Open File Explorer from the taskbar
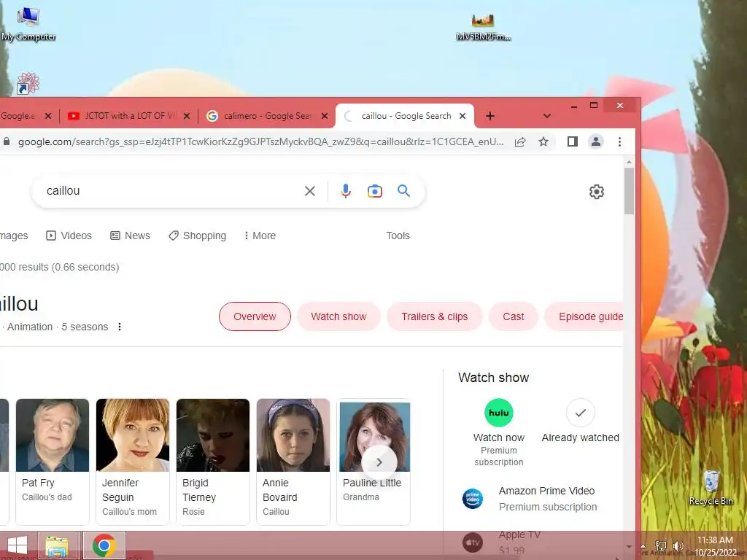 click(x=57, y=545)
